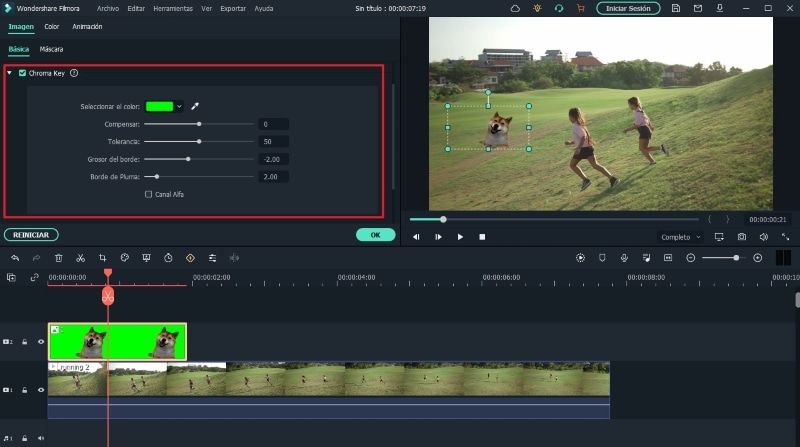Image resolution: width=800 pixels, height=447 pixels.
Task: Add keyframe with the diamond icon
Action: pos(190,258)
